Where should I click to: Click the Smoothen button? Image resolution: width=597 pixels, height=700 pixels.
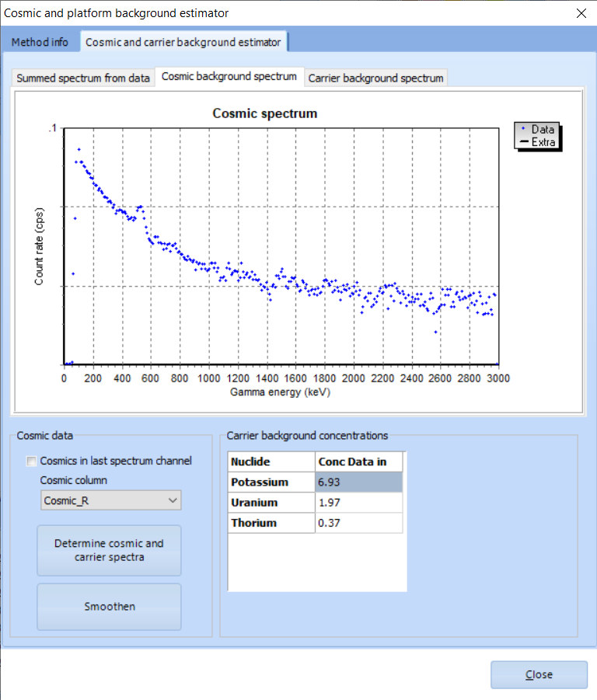109,607
